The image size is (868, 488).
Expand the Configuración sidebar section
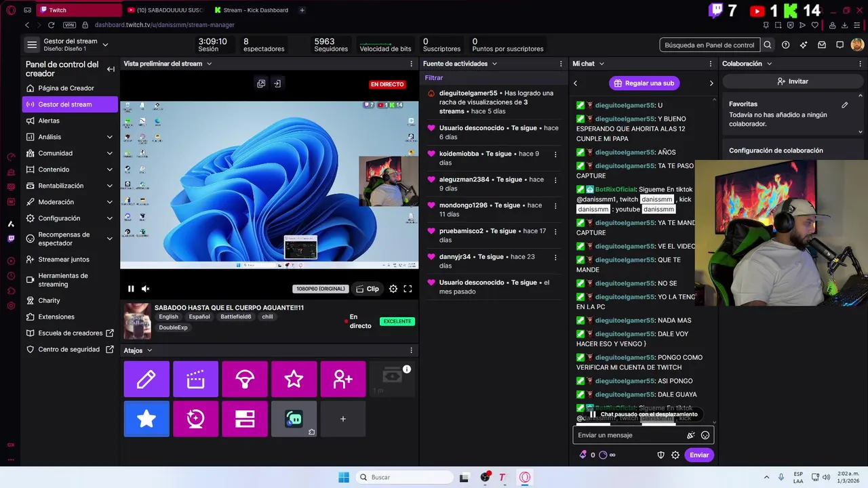(110, 218)
